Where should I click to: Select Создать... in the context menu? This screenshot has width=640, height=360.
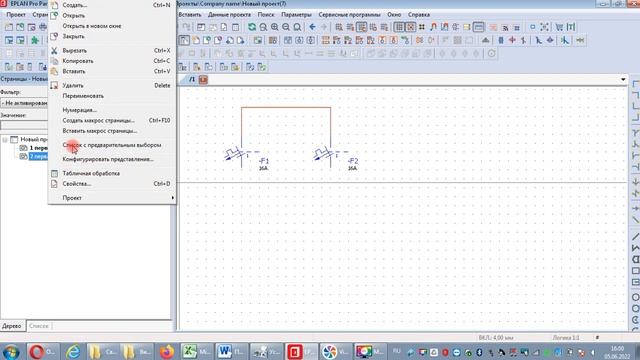[x=75, y=5]
